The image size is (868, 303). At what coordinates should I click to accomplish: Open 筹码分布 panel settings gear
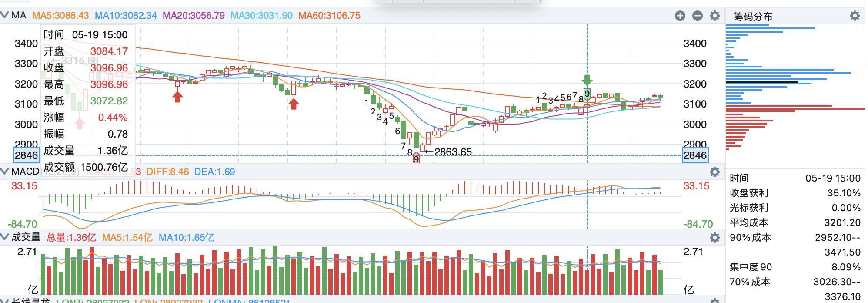pyautogui.click(x=855, y=16)
